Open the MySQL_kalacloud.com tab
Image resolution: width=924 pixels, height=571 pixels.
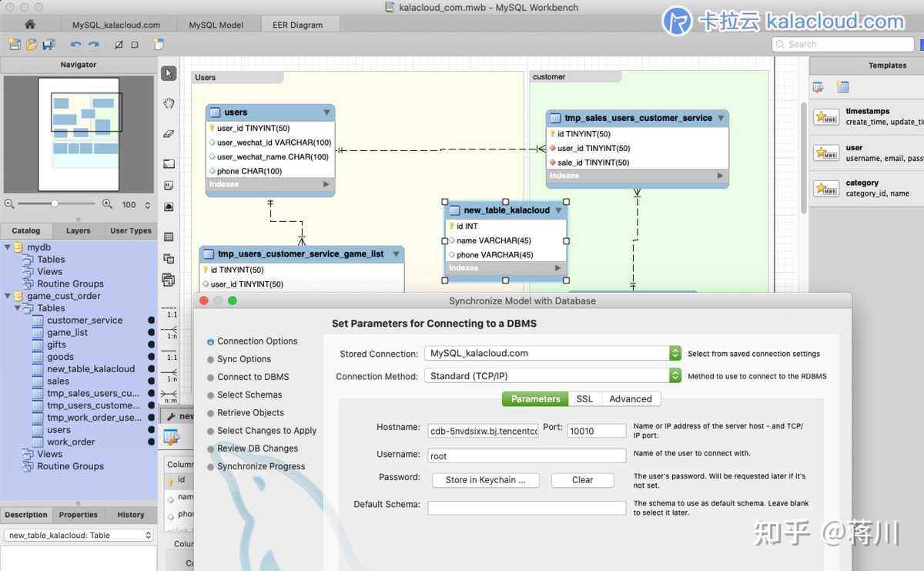click(116, 25)
